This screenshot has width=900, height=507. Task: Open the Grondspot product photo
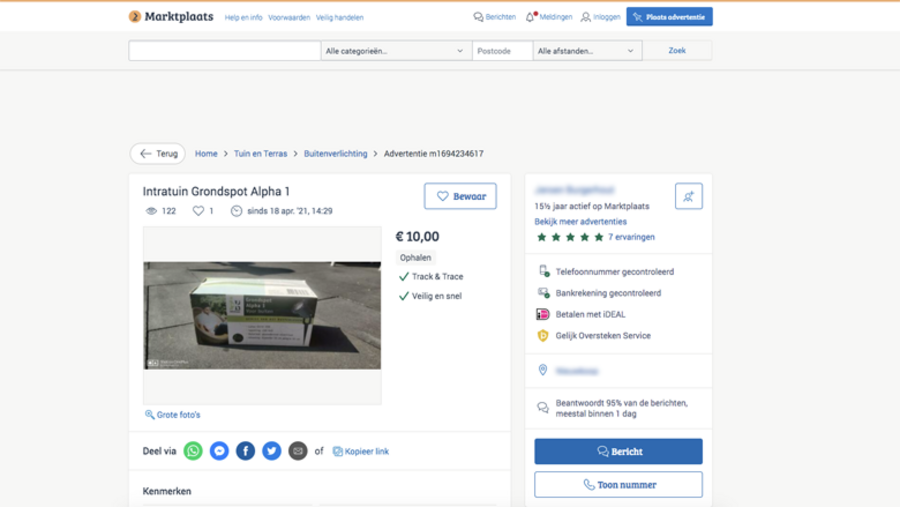tap(262, 315)
